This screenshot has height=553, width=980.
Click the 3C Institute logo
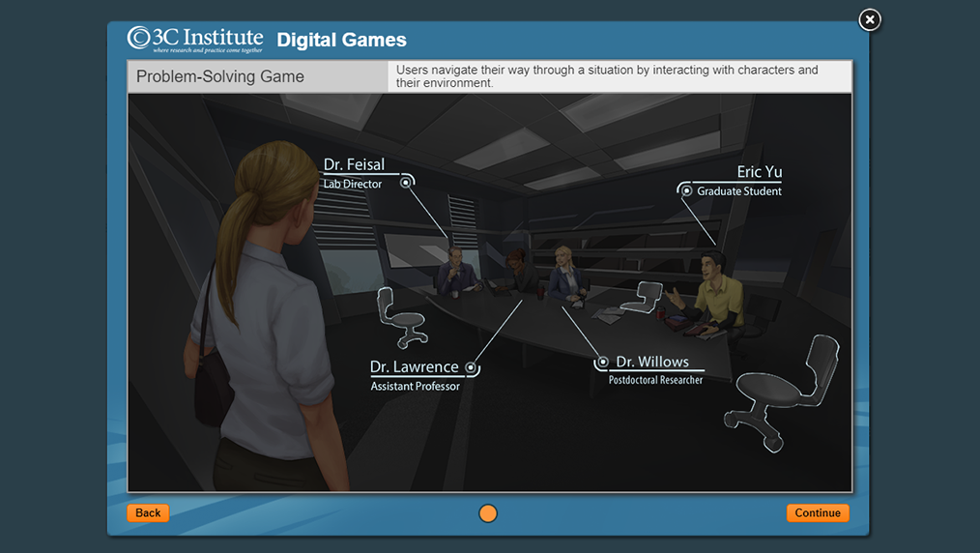tap(195, 40)
